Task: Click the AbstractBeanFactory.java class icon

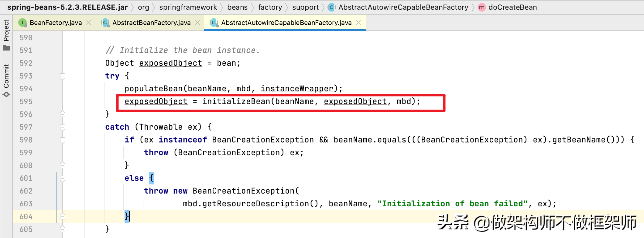Action: [105, 23]
